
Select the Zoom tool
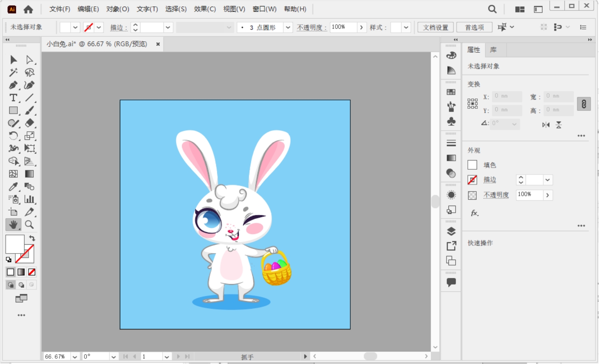pyautogui.click(x=29, y=225)
